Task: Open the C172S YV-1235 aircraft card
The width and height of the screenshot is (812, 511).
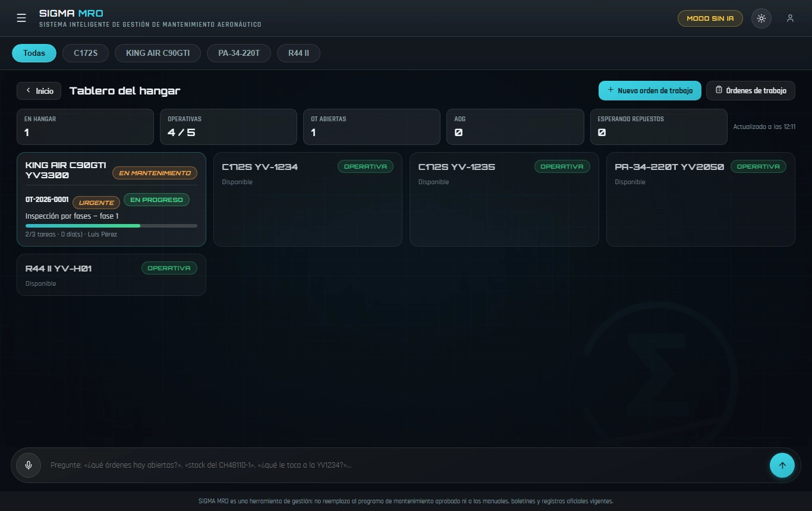Action: [x=504, y=199]
